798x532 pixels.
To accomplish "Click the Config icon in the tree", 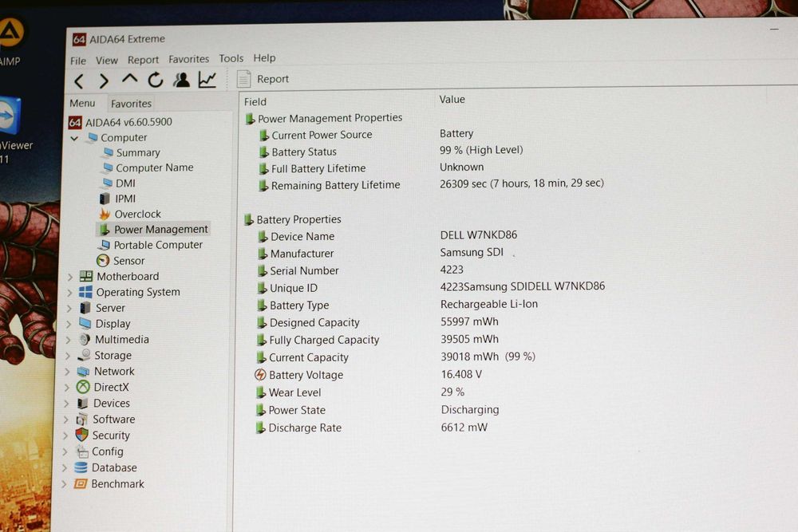I will tap(81, 451).
